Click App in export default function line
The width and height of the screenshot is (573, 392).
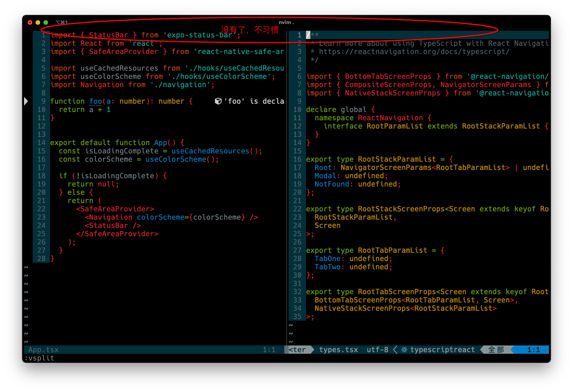click(161, 143)
